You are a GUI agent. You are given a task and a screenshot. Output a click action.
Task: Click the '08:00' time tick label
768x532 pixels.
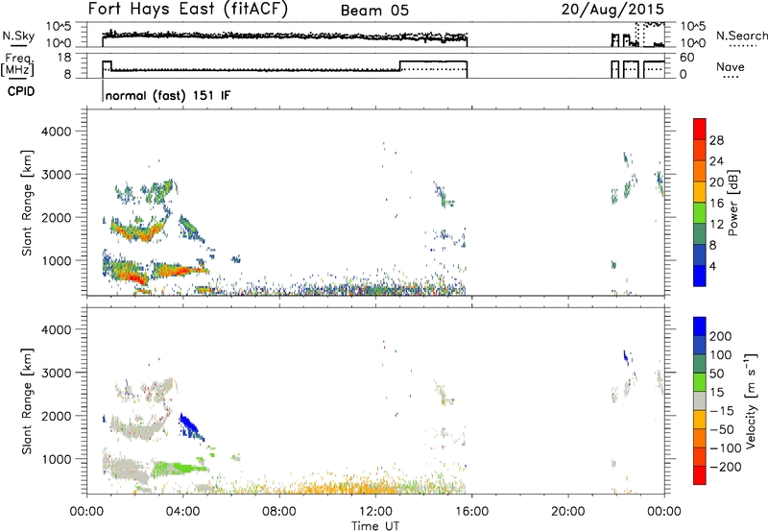[x=278, y=512]
